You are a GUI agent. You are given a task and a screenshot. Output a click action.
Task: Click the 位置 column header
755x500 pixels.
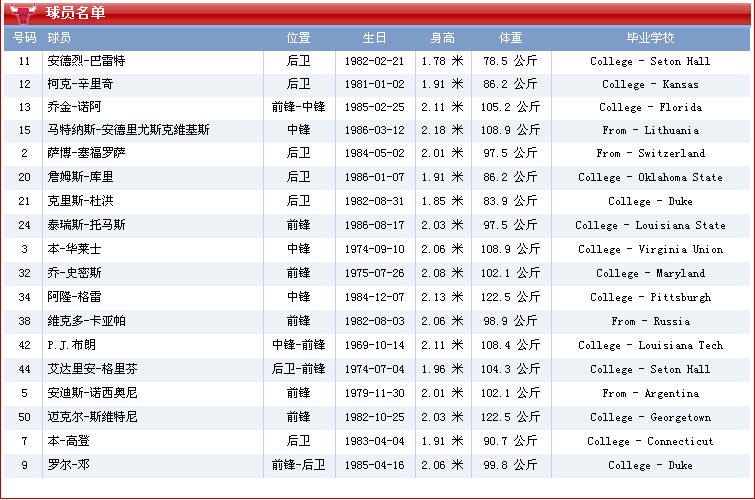(299, 38)
